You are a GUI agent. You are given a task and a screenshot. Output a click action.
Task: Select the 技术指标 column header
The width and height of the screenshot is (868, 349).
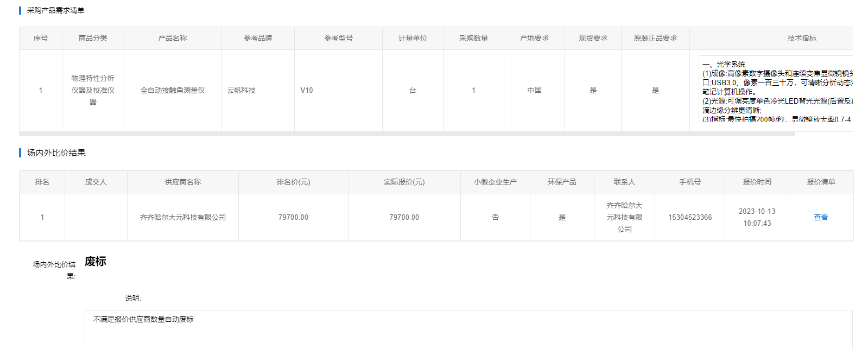(x=801, y=38)
